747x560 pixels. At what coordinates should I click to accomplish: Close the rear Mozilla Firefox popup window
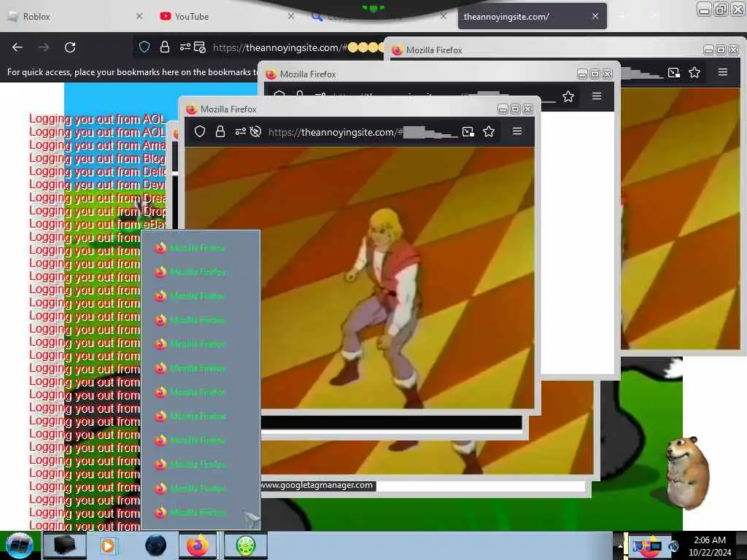pos(734,50)
